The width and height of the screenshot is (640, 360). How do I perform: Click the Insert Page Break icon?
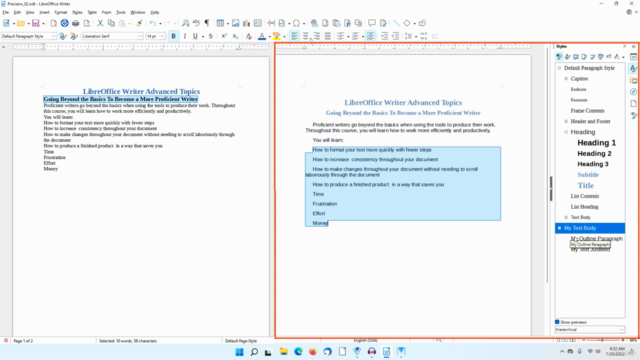pos(271,23)
